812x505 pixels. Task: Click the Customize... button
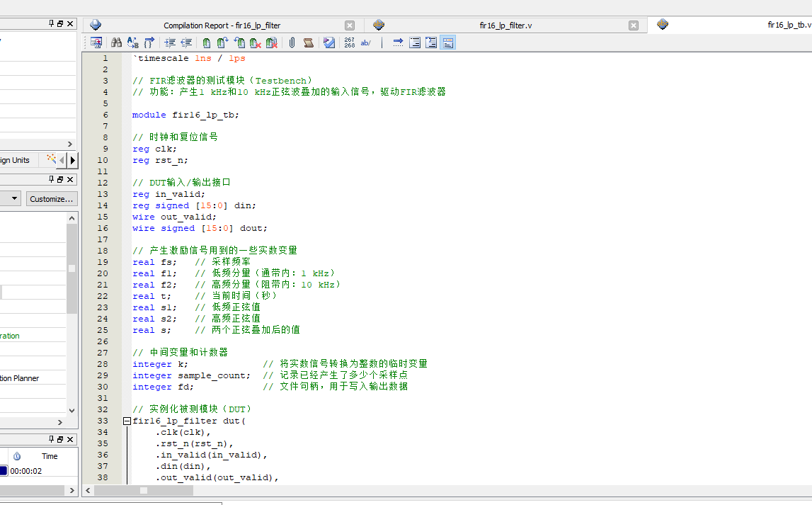coord(51,199)
